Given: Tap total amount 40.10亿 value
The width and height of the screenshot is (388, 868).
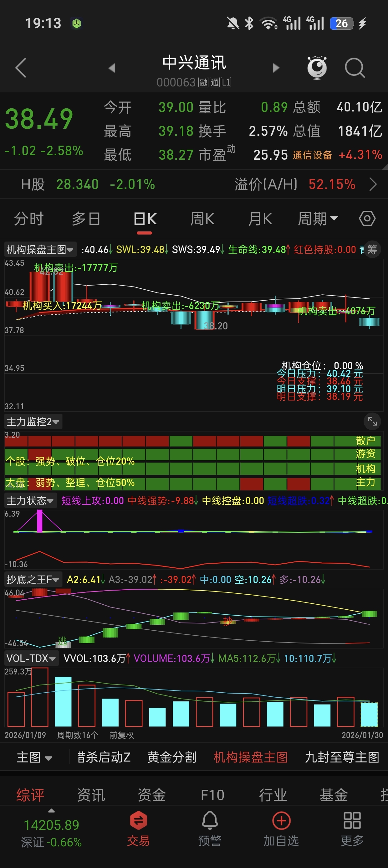Looking at the screenshot, I should 360,107.
